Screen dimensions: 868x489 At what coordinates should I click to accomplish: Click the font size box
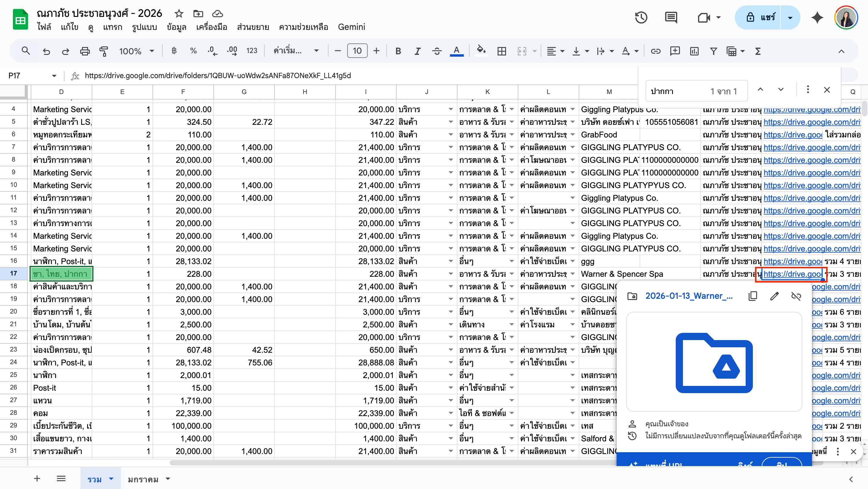pos(357,51)
